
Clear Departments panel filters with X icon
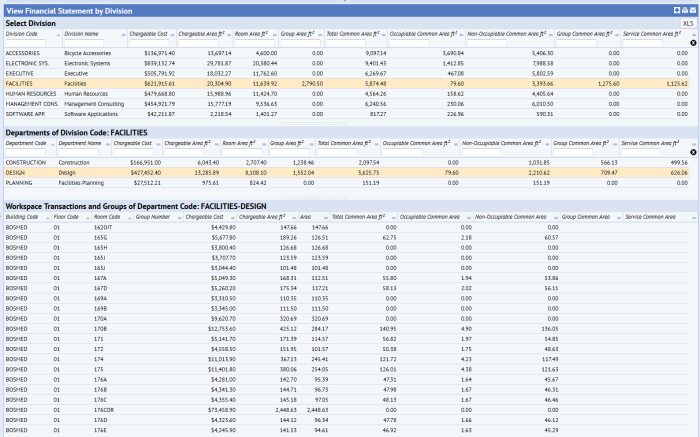pos(693,153)
